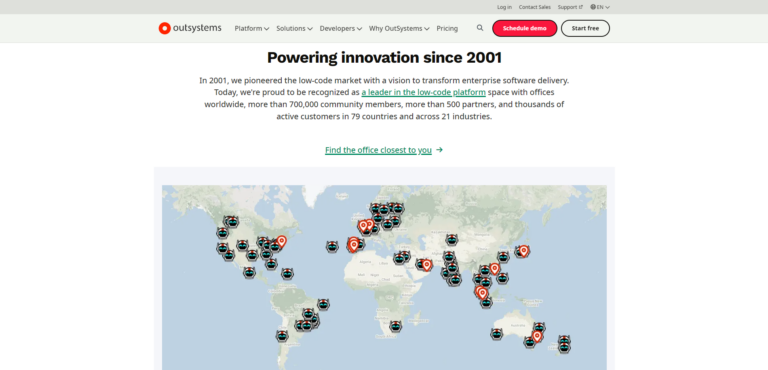Screen dimensions: 768x370
Task: Click the black marker in the mid-Atlantic Ocean
Action: (x=333, y=247)
